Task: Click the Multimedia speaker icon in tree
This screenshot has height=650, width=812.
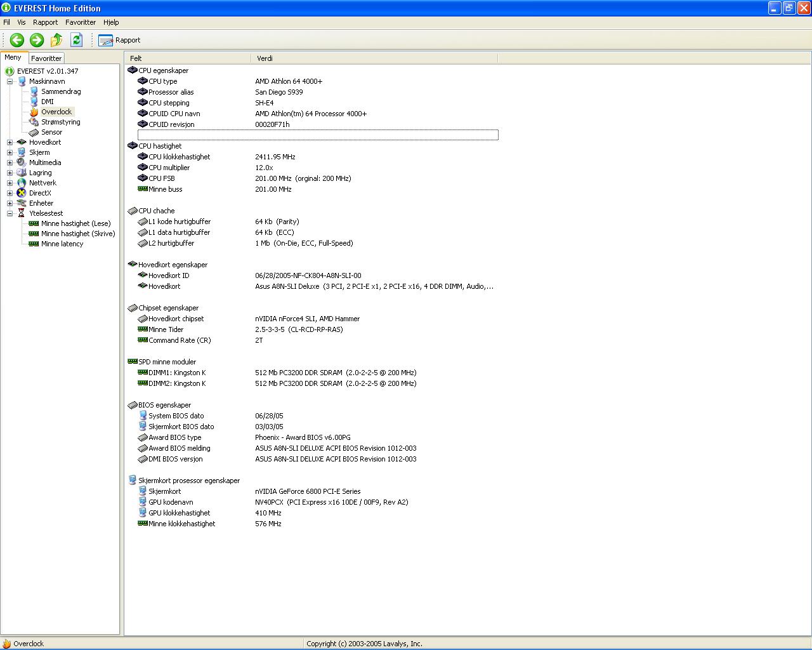Action: [x=22, y=162]
